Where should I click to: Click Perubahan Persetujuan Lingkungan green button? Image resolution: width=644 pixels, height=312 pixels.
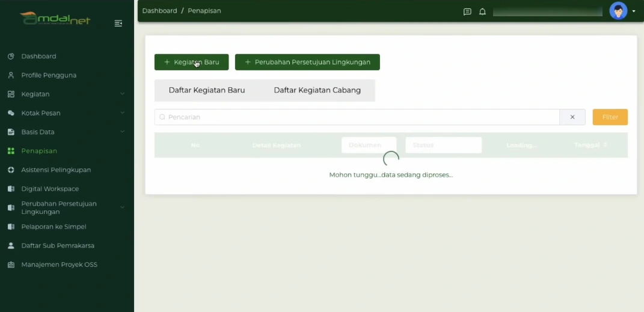[x=307, y=62]
